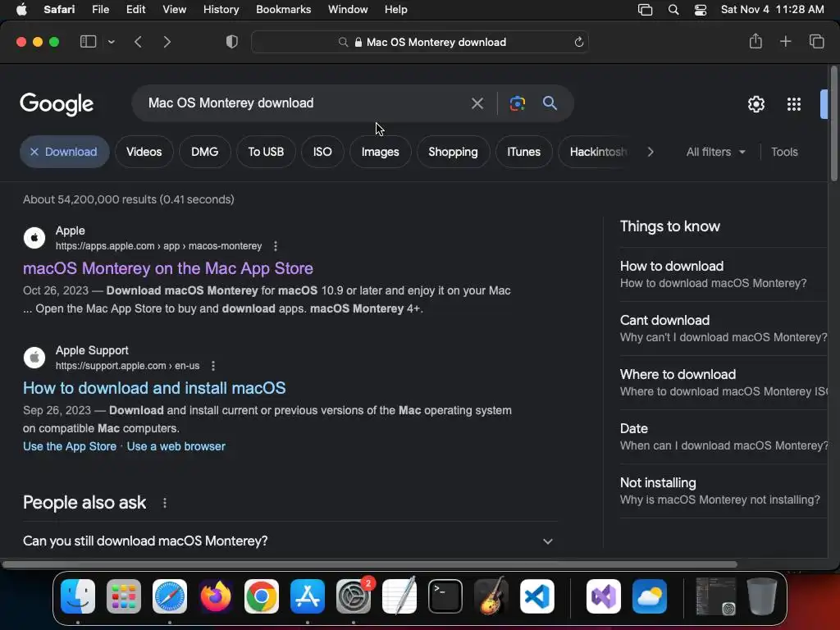Open Date in Things to know

724,436
